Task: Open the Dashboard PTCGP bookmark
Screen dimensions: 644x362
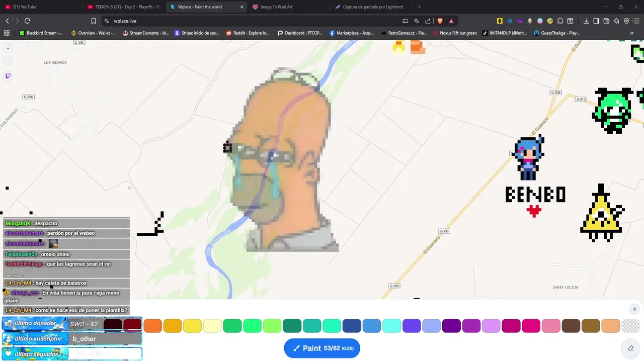Action: click(x=300, y=33)
